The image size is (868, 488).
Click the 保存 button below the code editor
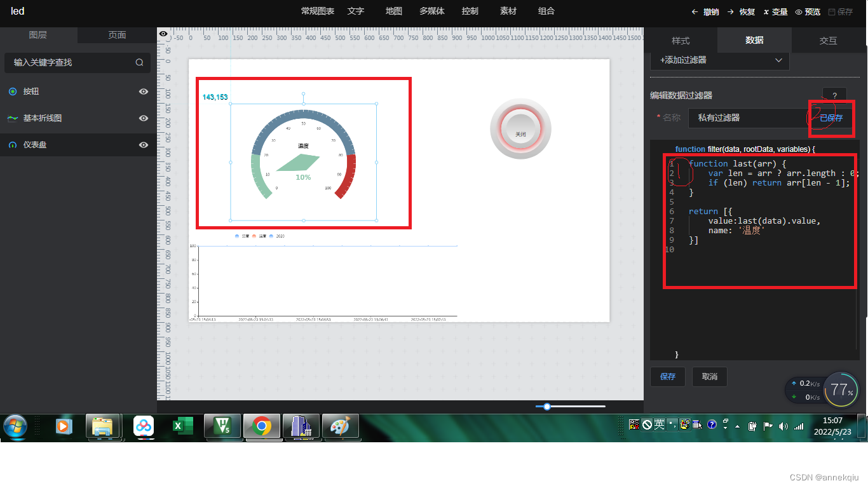point(668,377)
